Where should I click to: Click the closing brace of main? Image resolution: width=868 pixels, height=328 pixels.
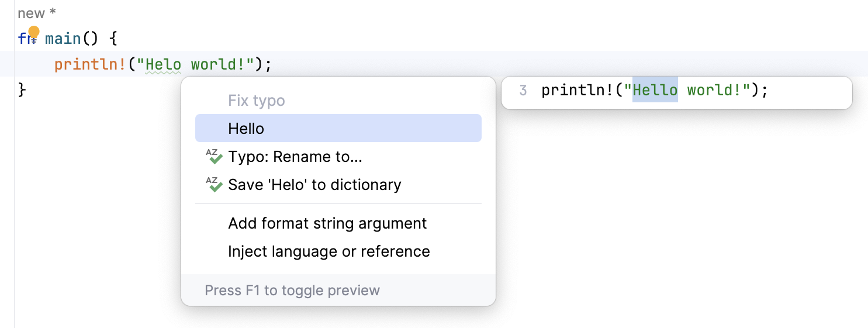coord(22,89)
